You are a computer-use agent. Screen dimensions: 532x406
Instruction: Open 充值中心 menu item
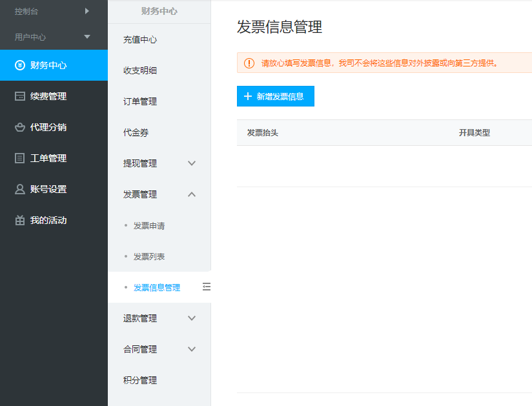pos(140,39)
